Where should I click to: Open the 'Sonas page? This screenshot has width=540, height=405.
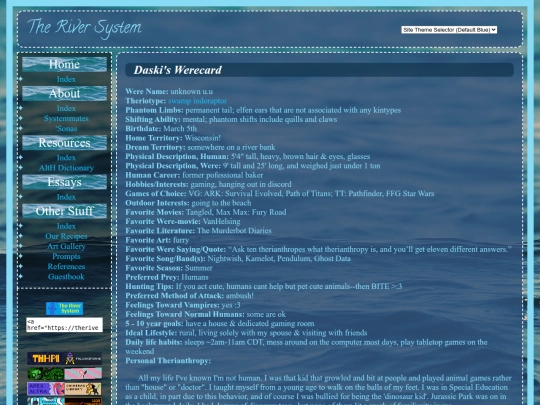pyautogui.click(x=66, y=128)
